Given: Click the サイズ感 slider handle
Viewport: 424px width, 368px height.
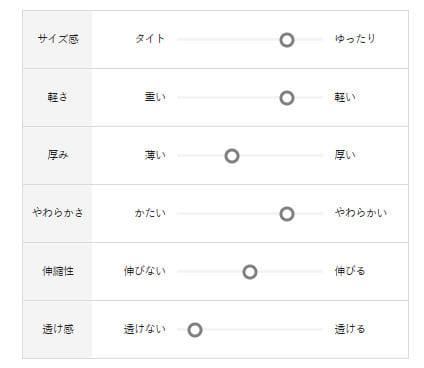Looking at the screenshot, I should click(x=287, y=40).
